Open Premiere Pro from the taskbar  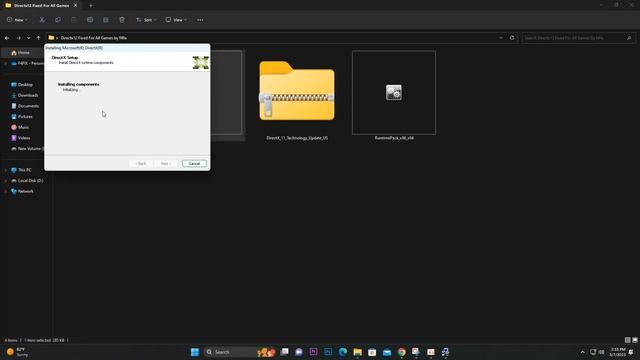tap(313, 352)
